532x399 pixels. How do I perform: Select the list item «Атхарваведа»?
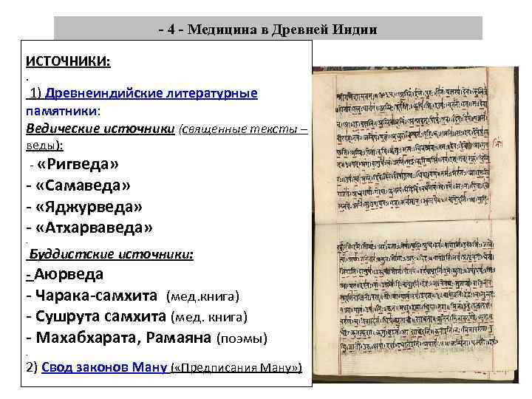click(x=94, y=228)
